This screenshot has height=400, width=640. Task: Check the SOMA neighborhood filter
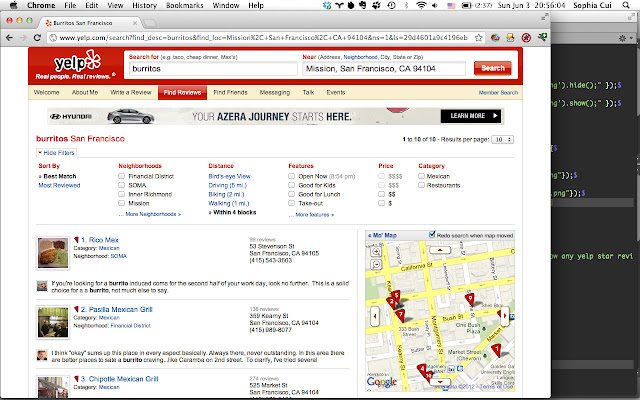point(121,185)
